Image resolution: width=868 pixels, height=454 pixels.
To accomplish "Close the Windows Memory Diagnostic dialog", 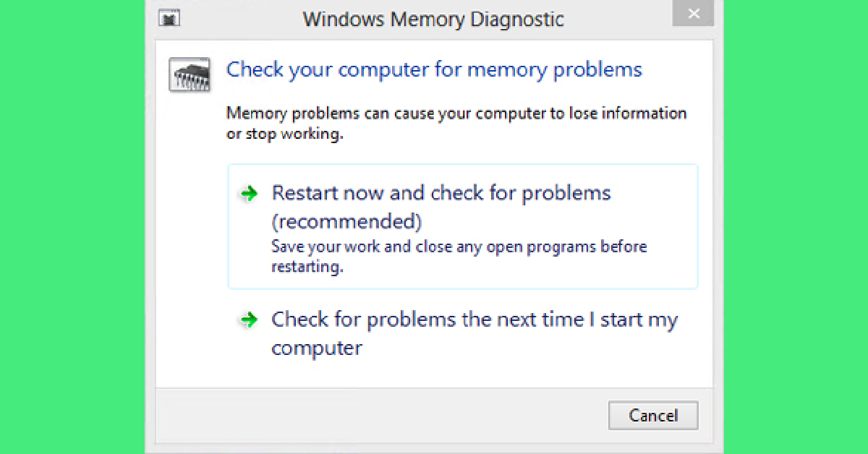I will pos(694,14).
